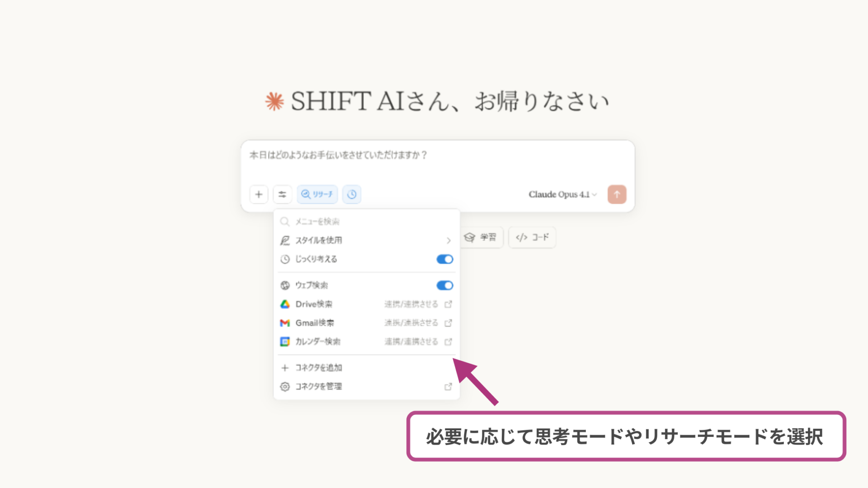868x488 pixels.
Task: Select the 学習 option
Action: click(x=481, y=237)
